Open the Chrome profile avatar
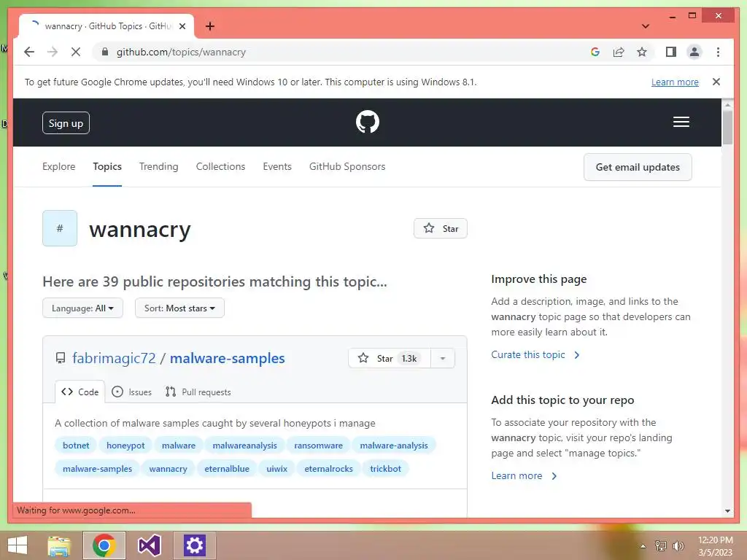Image resolution: width=747 pixels, height=560 pixels. [694, 52]
